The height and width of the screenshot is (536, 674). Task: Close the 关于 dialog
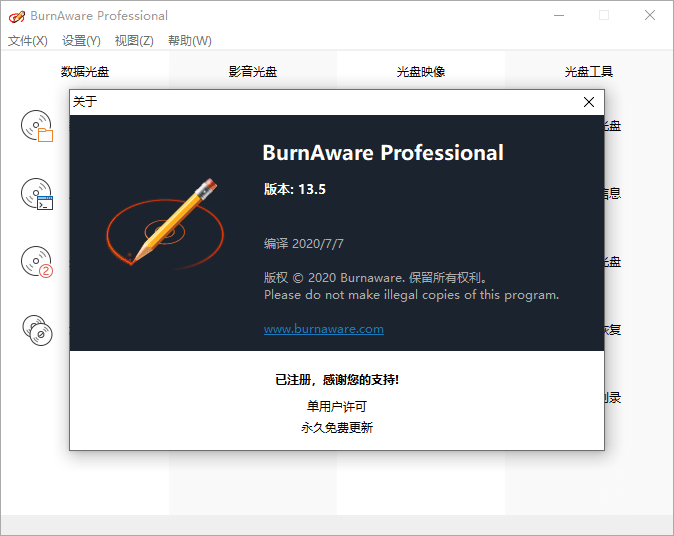[x=589, y=102]
